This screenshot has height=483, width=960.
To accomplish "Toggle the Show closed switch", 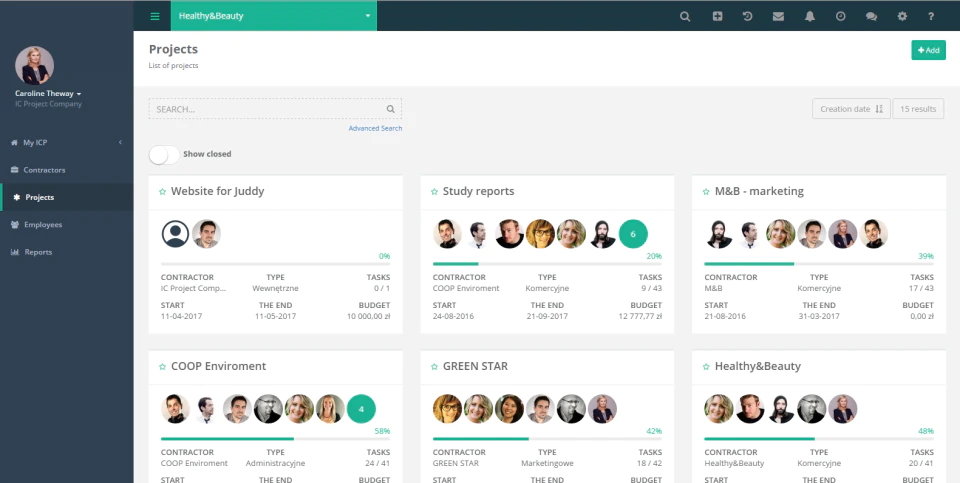I will pos(164,155).
